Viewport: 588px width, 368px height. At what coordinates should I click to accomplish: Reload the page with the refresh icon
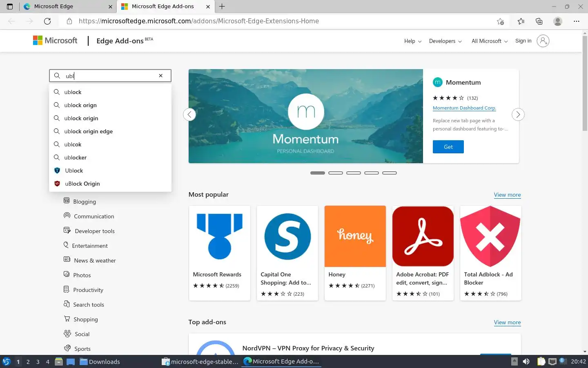click(x=47, y=21)
